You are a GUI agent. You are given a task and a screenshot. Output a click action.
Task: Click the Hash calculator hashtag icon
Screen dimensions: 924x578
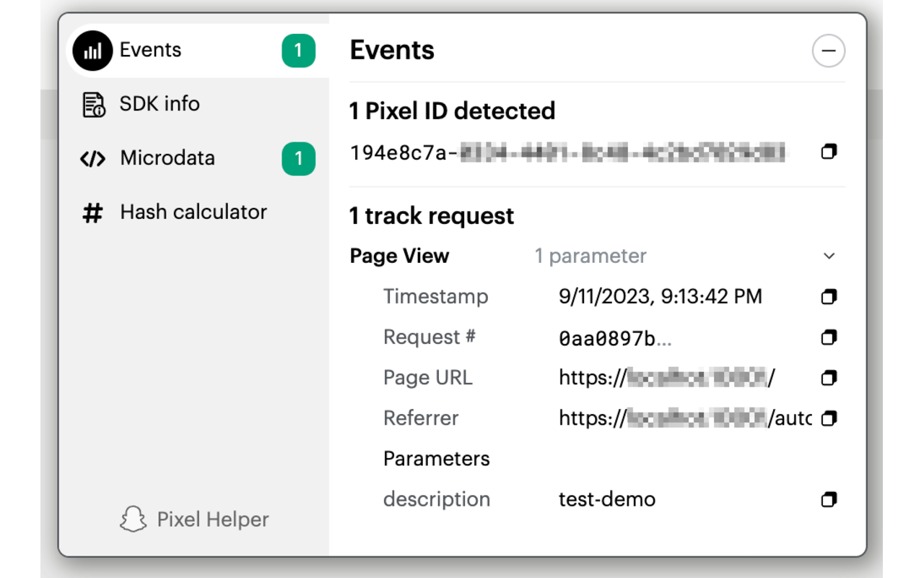pyautogui.click(x=92, y=212)
